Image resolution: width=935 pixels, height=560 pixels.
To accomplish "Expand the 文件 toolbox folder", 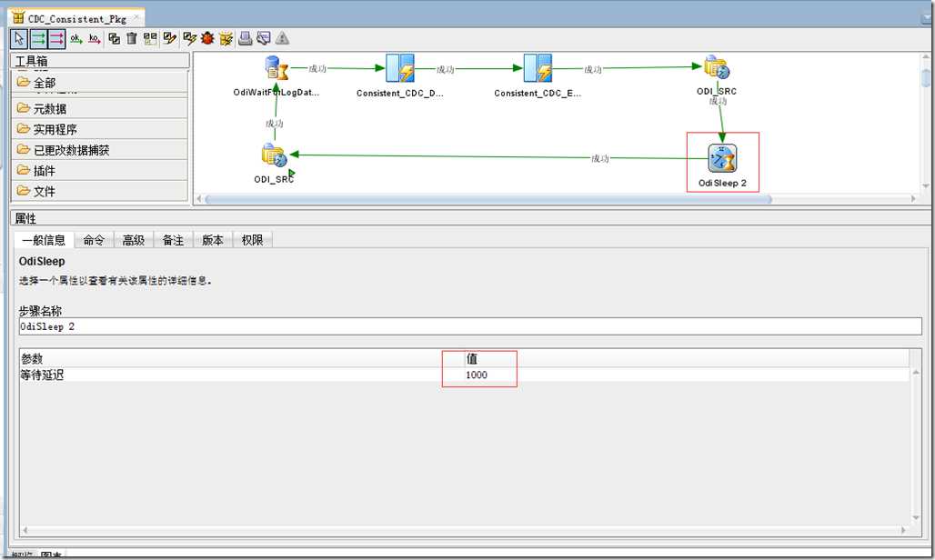I will click(x=99, y=191).
